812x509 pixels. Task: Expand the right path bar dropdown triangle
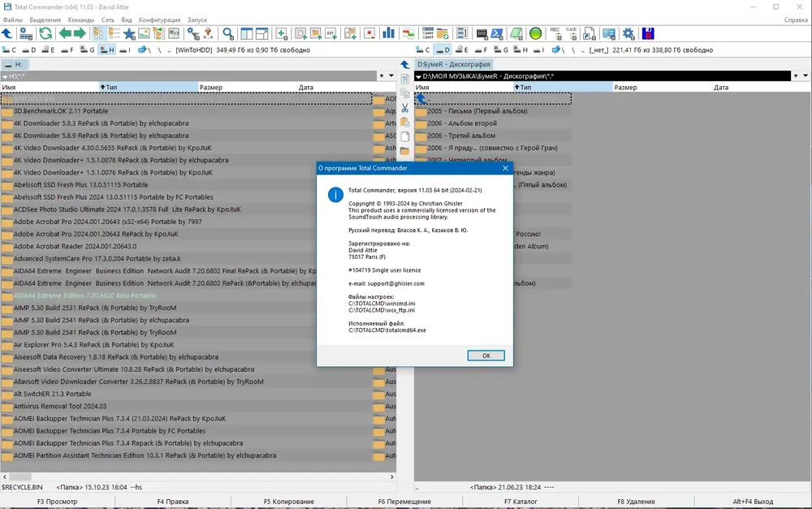click(418, 76)
